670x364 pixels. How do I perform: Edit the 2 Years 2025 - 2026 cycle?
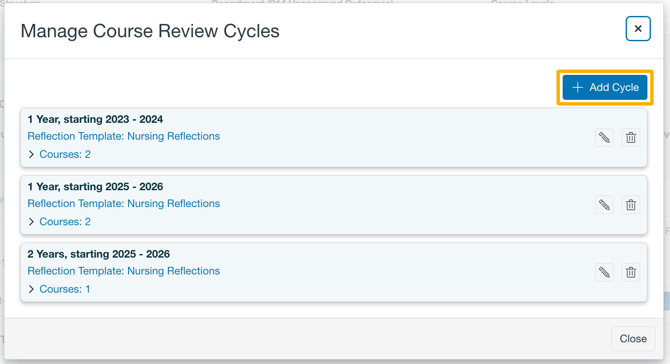click(604, 273)
